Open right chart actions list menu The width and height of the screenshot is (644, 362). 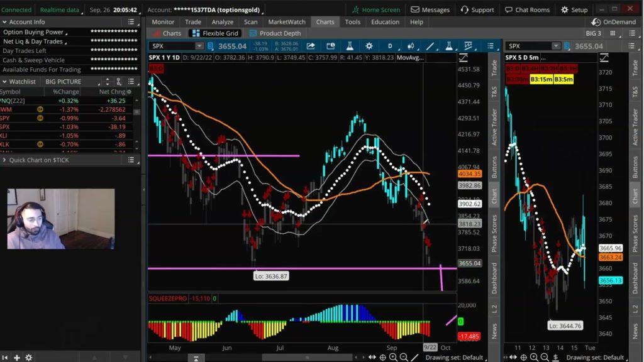tap(631, 46)
